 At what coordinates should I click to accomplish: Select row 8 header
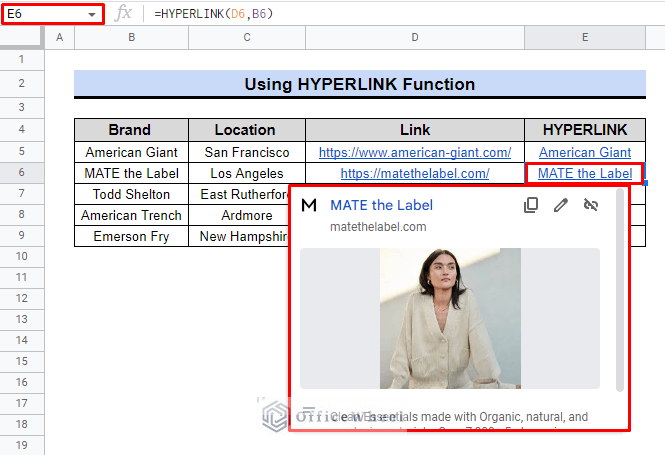tap(22, 215)
